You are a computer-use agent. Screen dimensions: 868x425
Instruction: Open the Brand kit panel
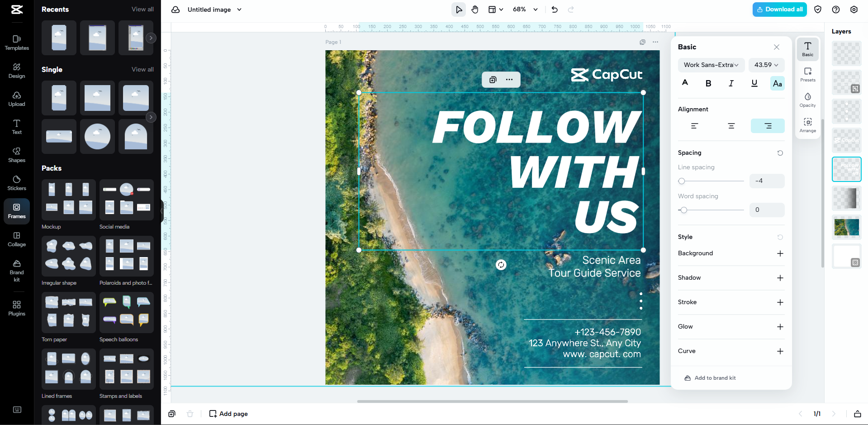16,270
